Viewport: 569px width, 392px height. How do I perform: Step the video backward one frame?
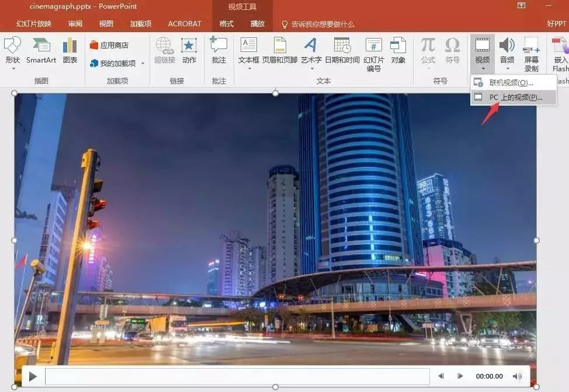click(x=441, y=376)
